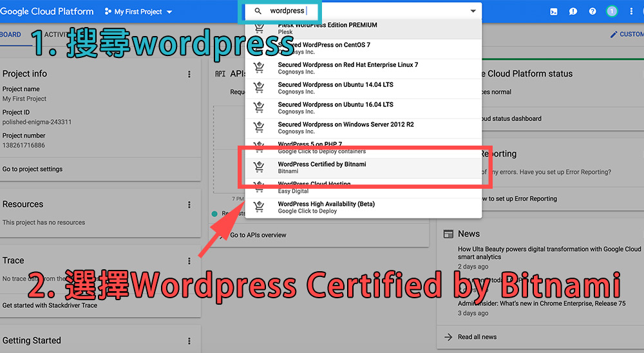Viewport: 644px width, 353px height.
Task: Open the header three-dot settings menu
Action: point(631,12)
